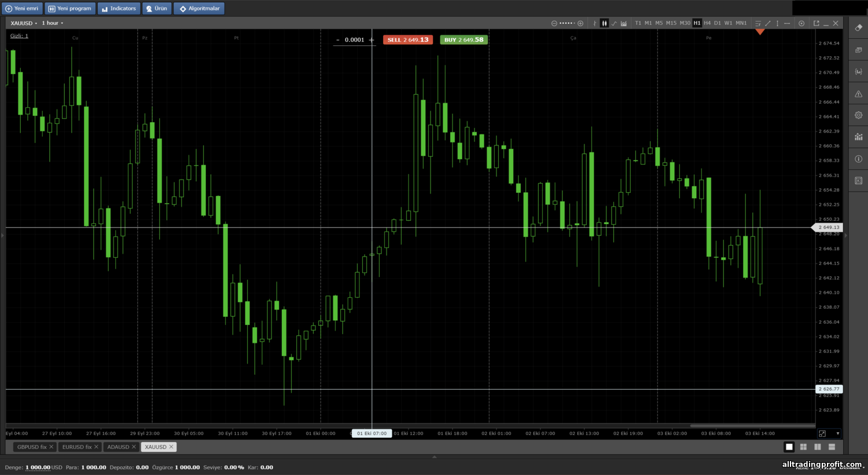Click the BUY 2 649.58 button
This screenshot has height=475, width=868.
click(x=464, y=40)
